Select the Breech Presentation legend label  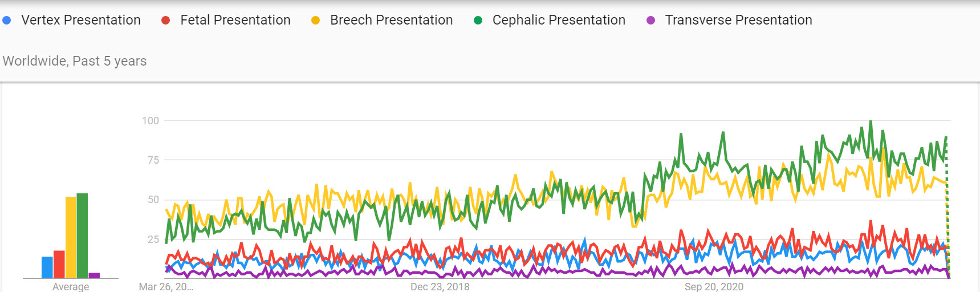(391, 21)
